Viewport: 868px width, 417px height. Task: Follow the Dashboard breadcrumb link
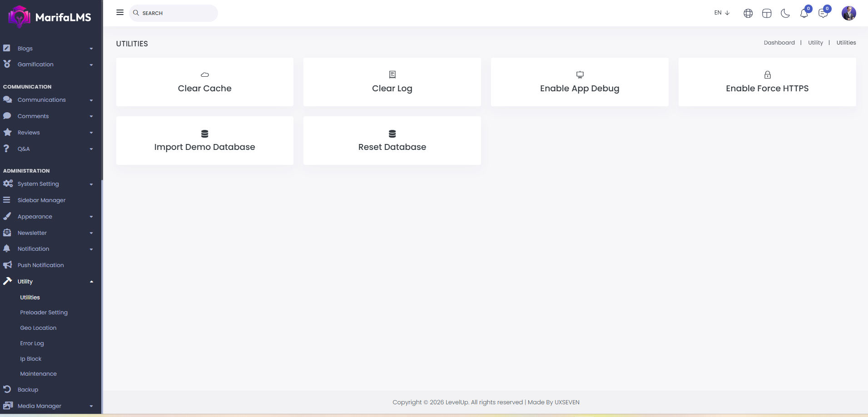[779, 43]
